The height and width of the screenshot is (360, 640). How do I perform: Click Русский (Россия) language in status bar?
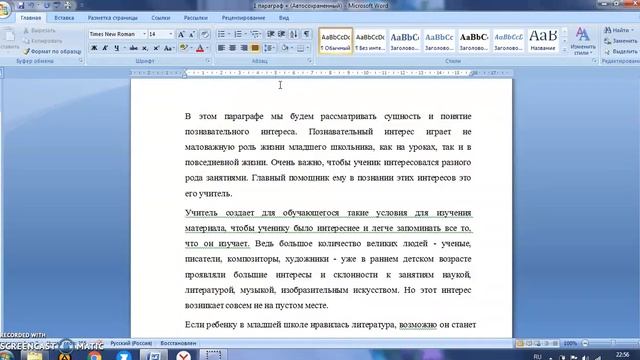131,343
